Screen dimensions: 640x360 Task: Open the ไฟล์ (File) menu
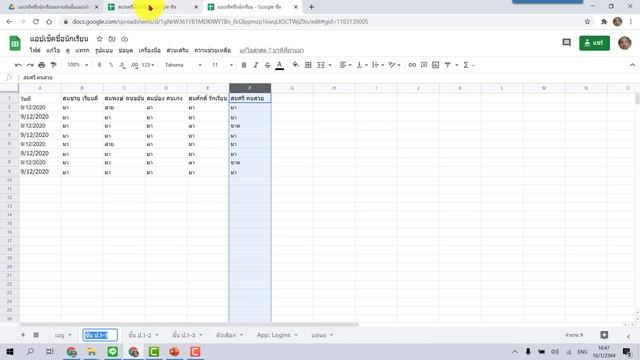tap(35, 50)
